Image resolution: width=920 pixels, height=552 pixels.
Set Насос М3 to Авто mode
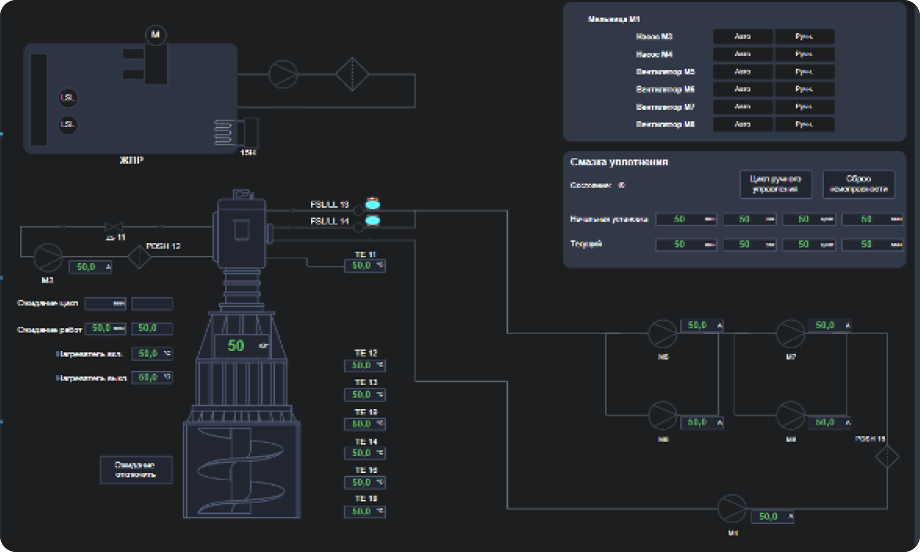pyautogui.click(x=742, y=37)
